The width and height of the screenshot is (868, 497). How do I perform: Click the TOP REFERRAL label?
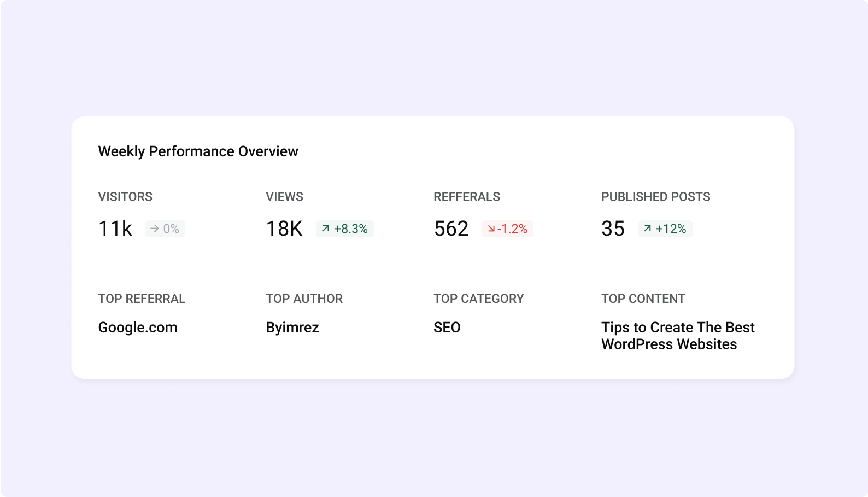(x=142, y=299)
